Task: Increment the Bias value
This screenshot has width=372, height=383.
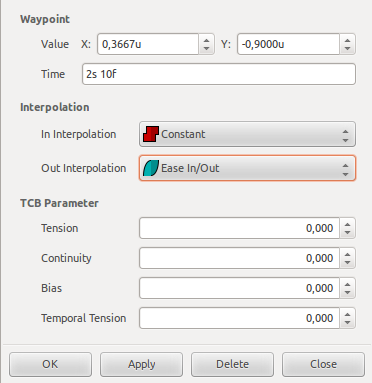Action: click(347, 284)
